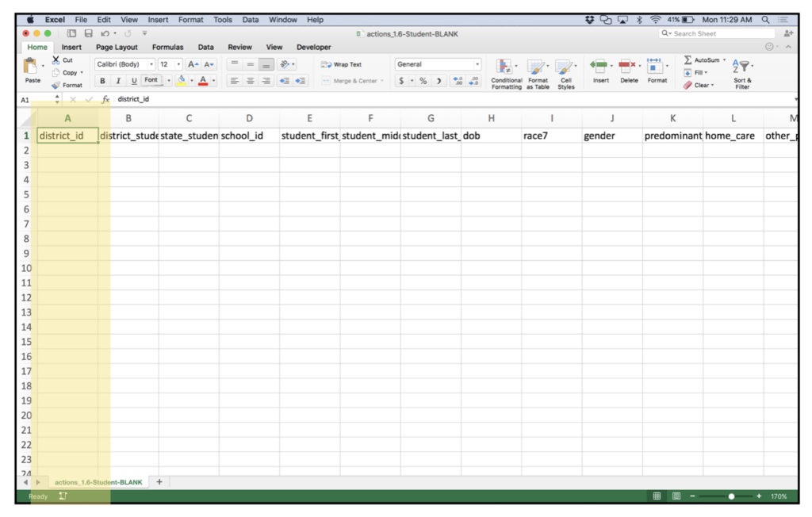Select the actions_1.6-Student-BLANK sheet tab
Viewport: 812px width, 517px height.
click(x=98, y=482)
